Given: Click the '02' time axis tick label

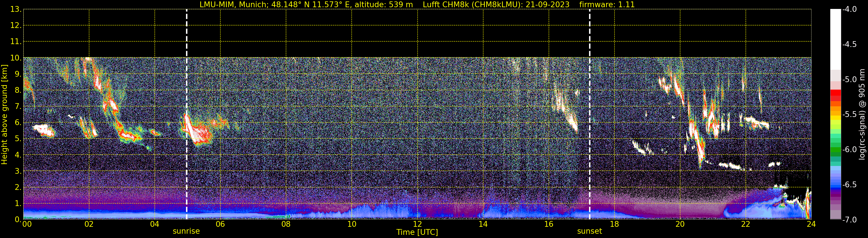Looking at the screenshot, I should [89, 224].
